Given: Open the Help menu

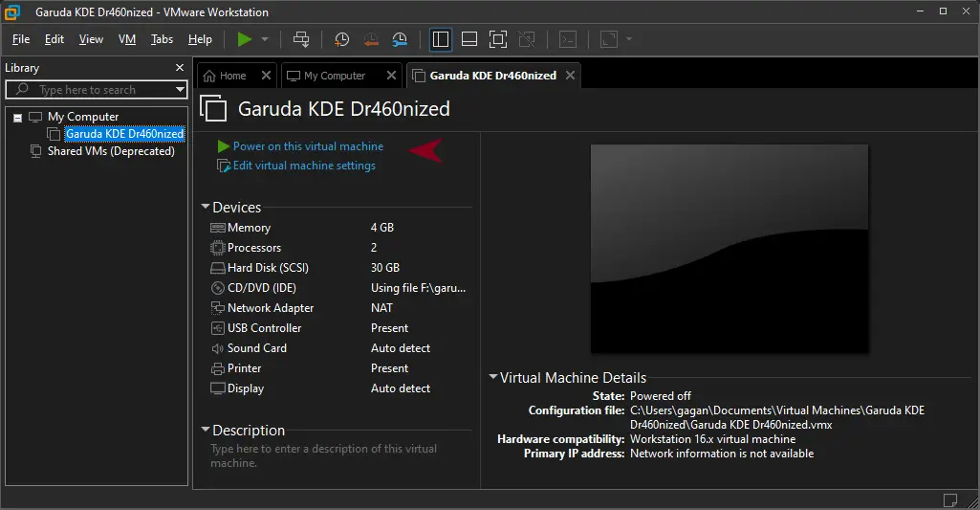Looking at the screenshot, I should pos(200,39).
